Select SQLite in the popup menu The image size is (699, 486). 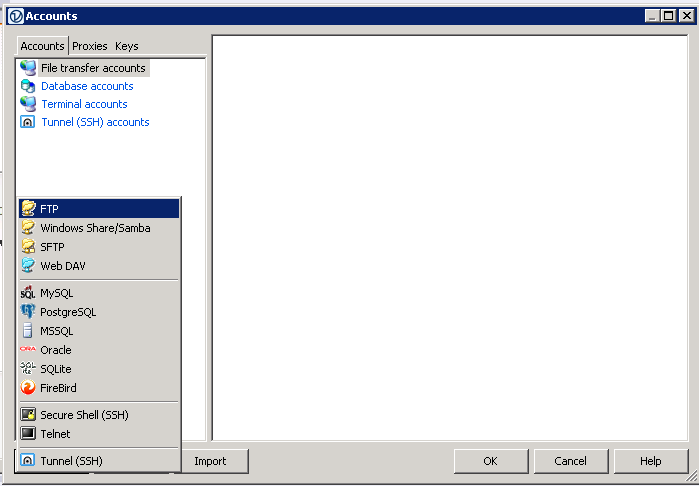(56, 369)
